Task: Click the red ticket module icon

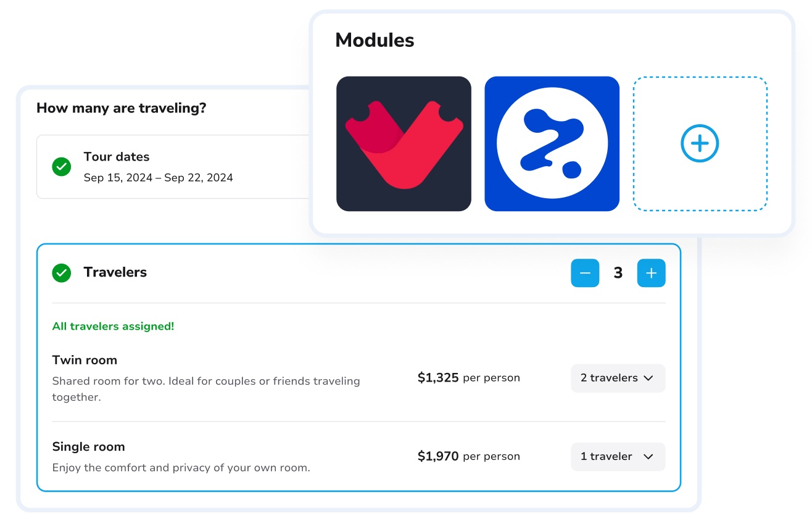Action: (x=404, y=144)
